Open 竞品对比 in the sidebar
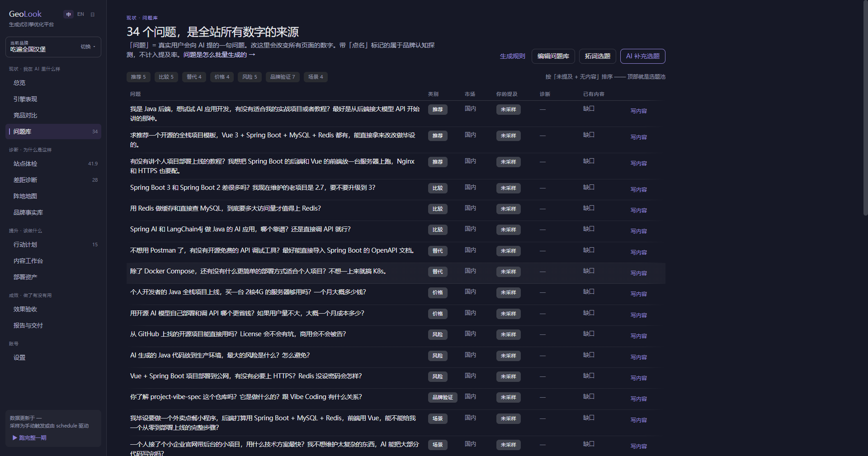 point(53,115)
